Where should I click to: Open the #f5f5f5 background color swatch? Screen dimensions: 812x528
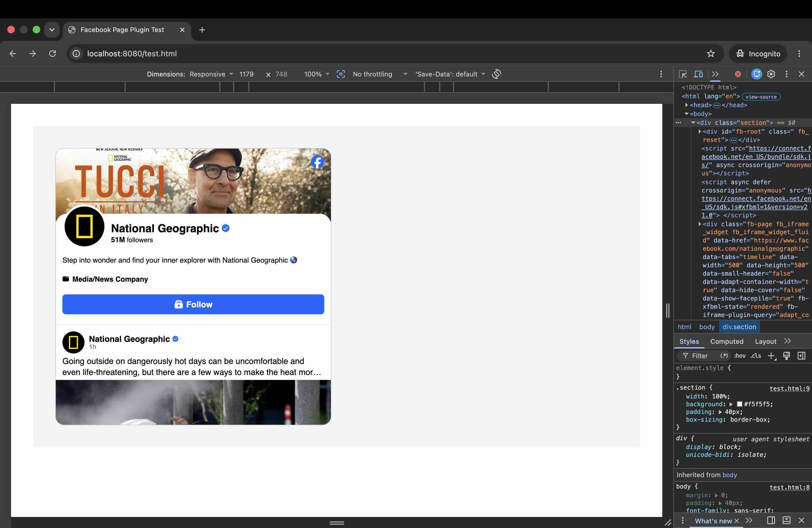coord(739,404)
